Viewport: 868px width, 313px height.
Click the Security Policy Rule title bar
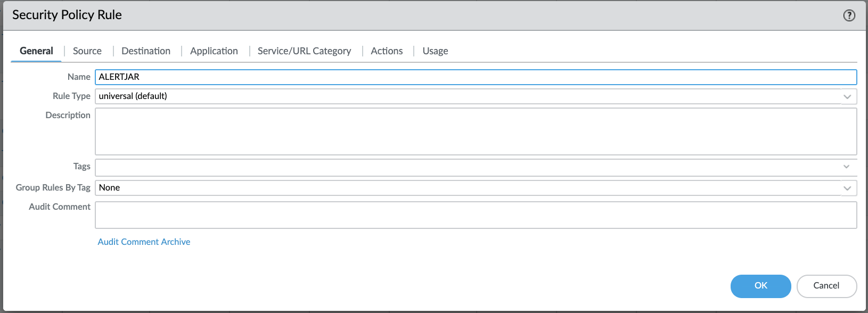pos(426,15)
